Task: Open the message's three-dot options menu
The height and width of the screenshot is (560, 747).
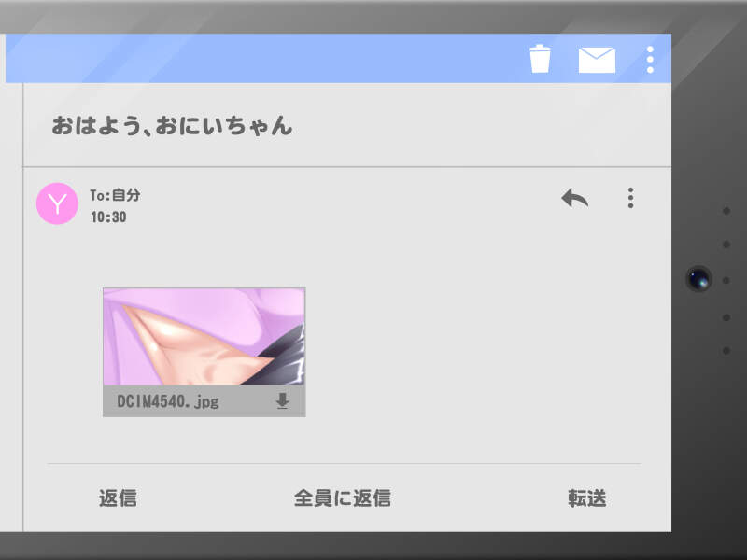Action: tap(631, 198)
